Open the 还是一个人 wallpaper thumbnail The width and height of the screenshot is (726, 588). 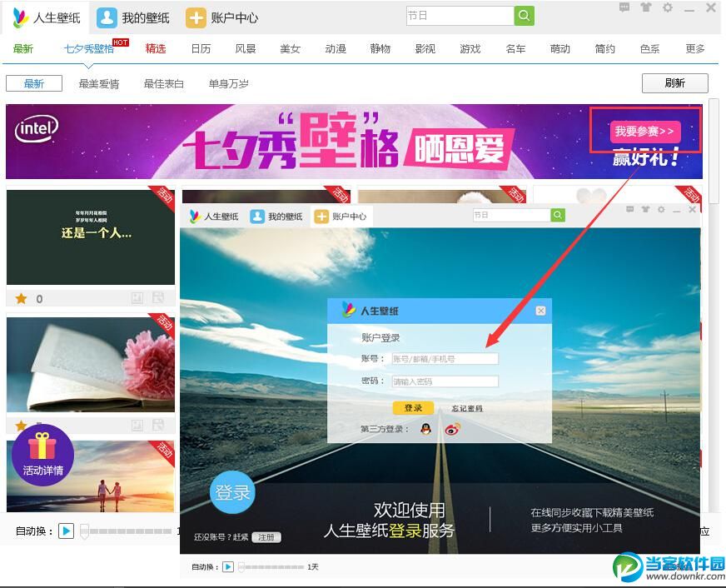[90, 237]
